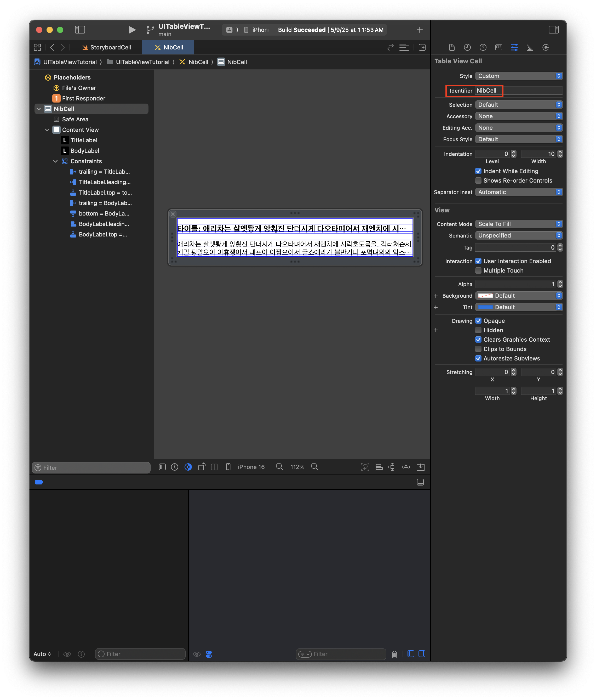Collapse the NibCell outline item
The height and width of the screenshot is (700, 596).
coord(39,109)
